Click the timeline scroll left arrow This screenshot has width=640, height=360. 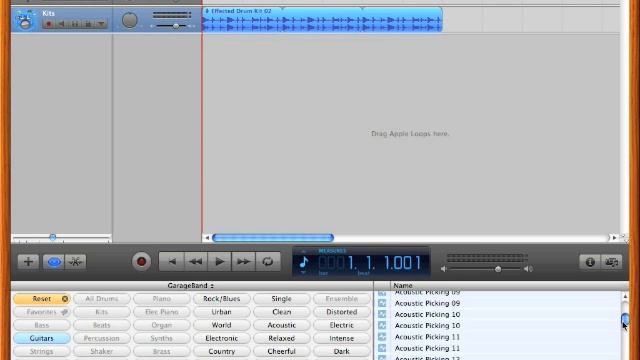tap(207, 238)
